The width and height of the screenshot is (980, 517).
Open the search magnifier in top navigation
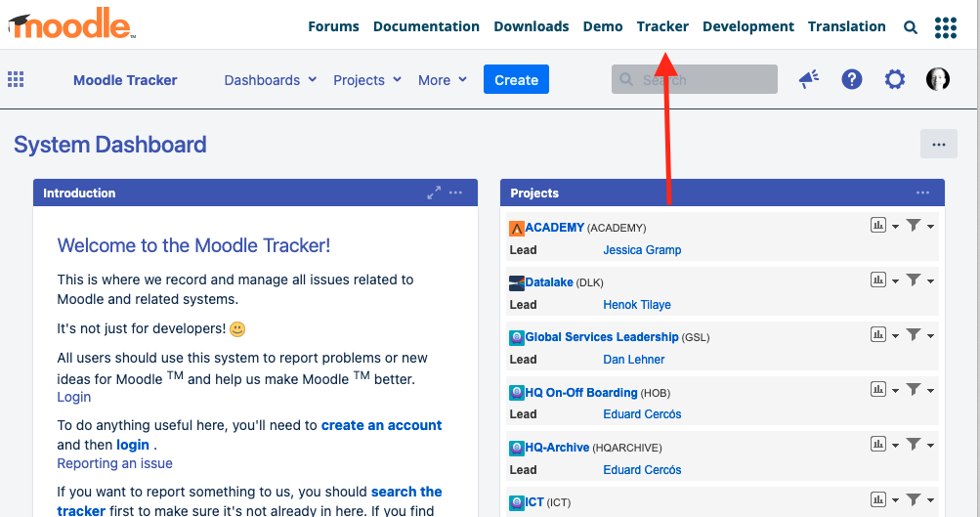tap(911, 27)
